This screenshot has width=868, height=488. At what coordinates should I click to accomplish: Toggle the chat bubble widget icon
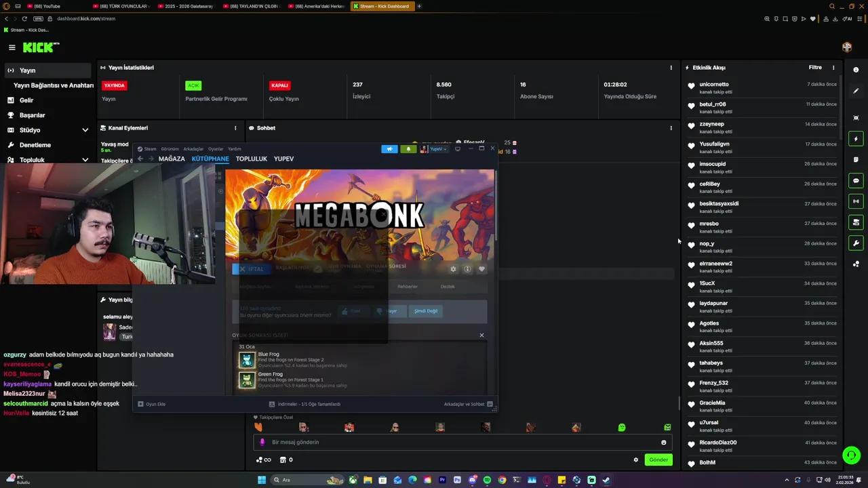856,181
